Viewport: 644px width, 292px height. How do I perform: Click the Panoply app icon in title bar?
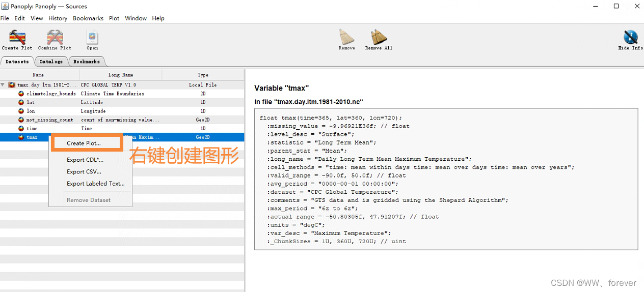(x=5, y=6)
